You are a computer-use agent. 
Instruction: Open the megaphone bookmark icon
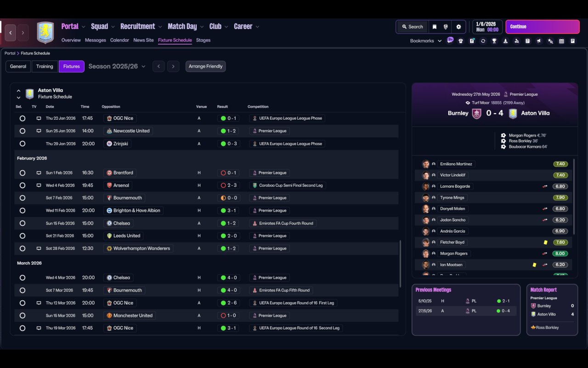click(539, 41)
